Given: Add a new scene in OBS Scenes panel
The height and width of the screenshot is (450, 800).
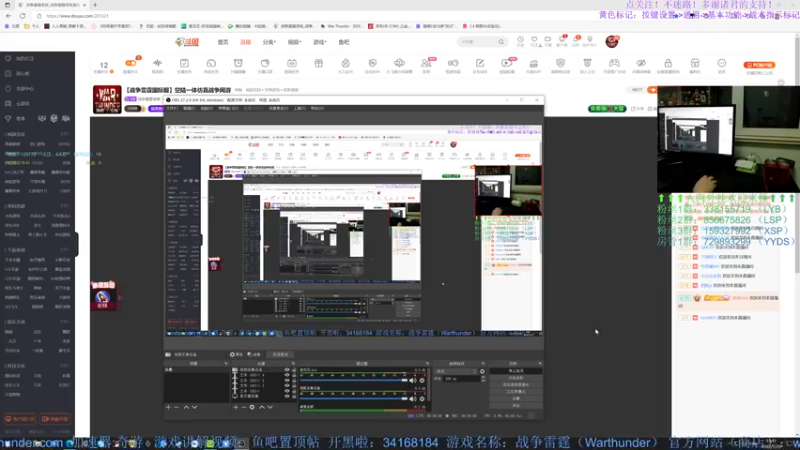Looking at the screenshot, I should tap(168, 407).
